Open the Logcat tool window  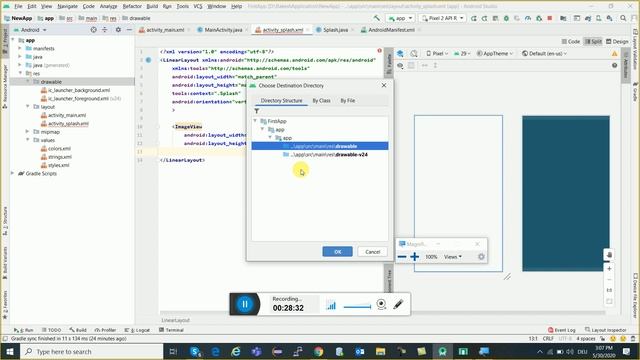137,330
